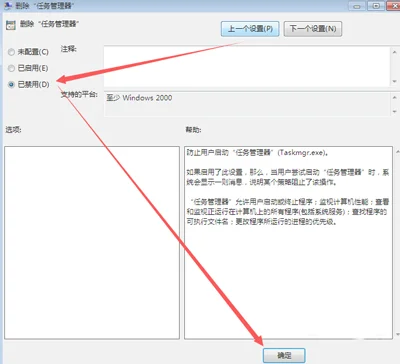The width and height of the screenshot is (400, 364).
Task: Select the 已禁用(D) radio button
Action: (11, 85)
